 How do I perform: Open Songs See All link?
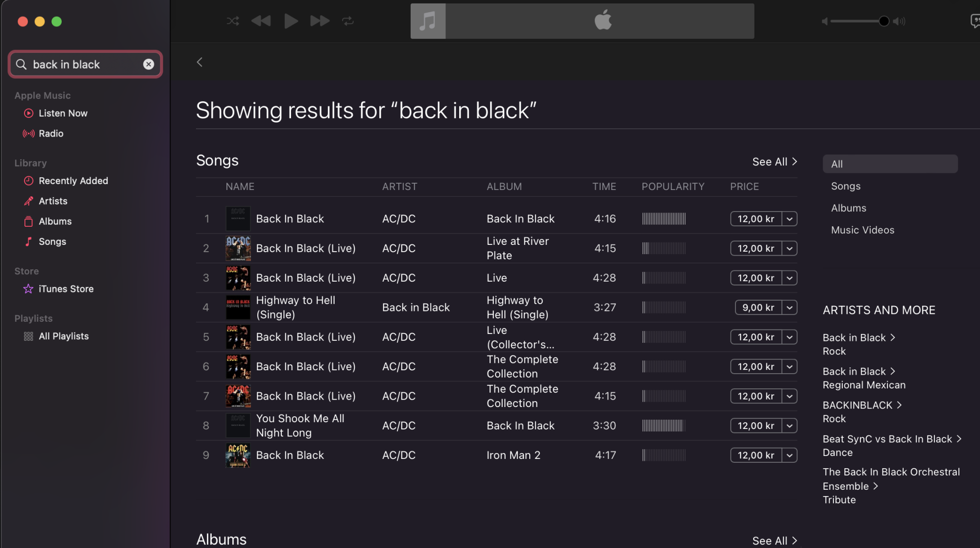point(774,162)
